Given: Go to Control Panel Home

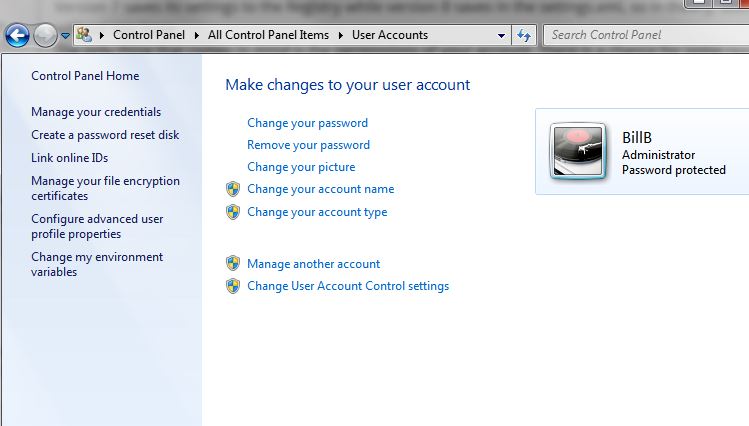Looking at the screenshot, I should point(85,76).
